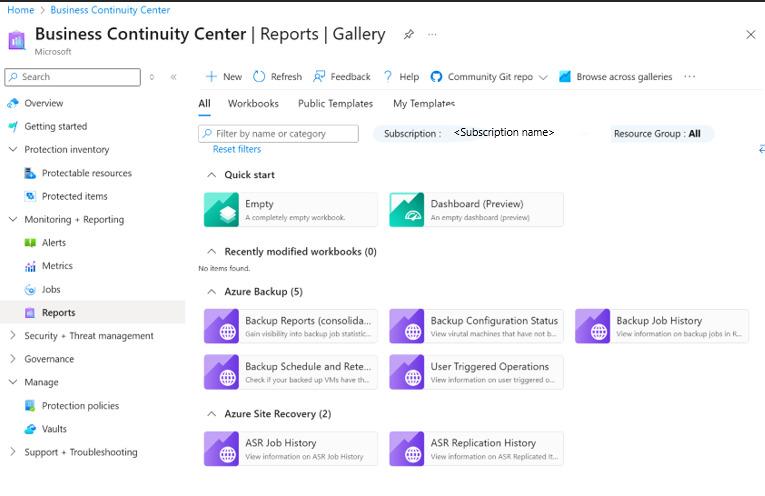Image resolution: width=765 pixels, height=496 pixels.
Task: Click the Reset filters link
Action: 237,149
